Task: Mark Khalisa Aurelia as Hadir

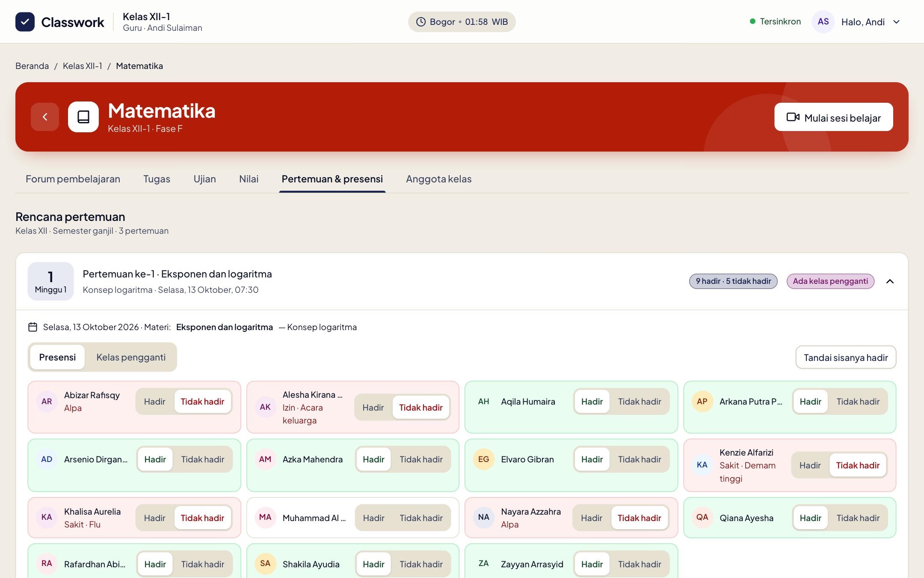Action: [154, 518]
